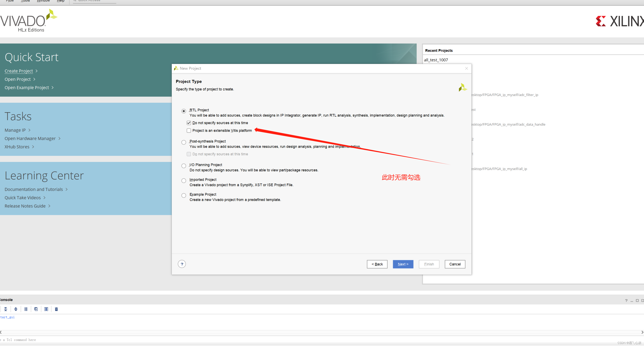Open the Tools menu

click(x=25, y=1)
